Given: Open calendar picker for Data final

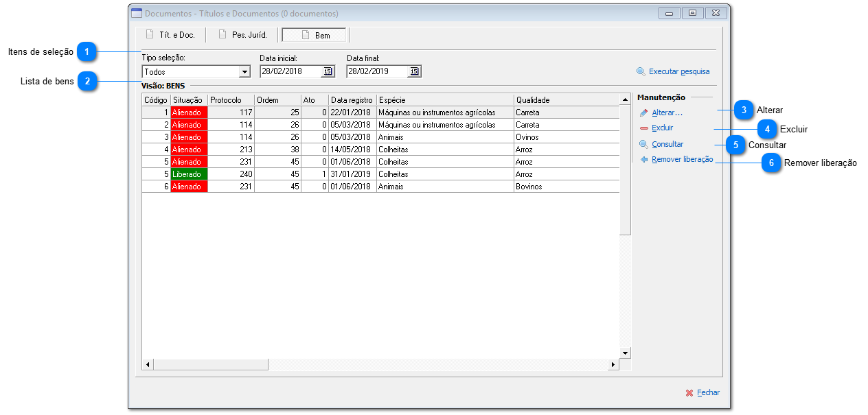Looking at the screenshot, I should pos(413,71).
